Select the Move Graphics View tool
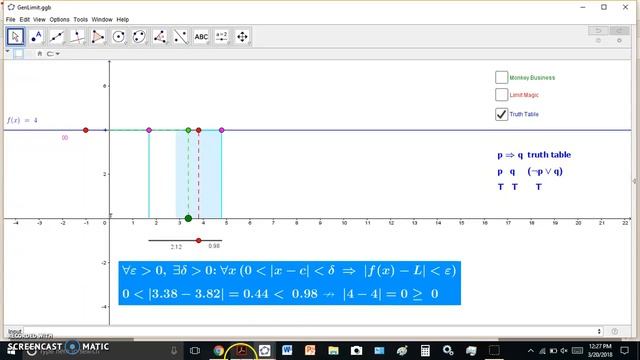 pos(242,37)
